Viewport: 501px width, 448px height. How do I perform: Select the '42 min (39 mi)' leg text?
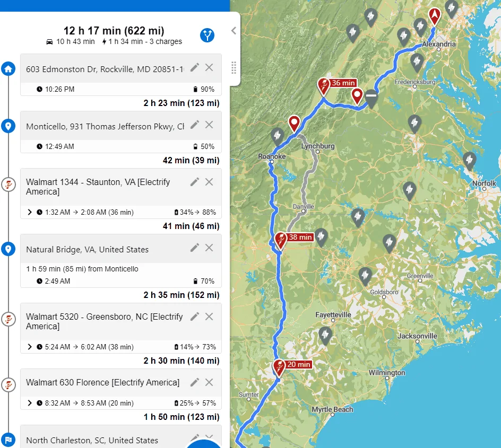[x=191, y=160]
